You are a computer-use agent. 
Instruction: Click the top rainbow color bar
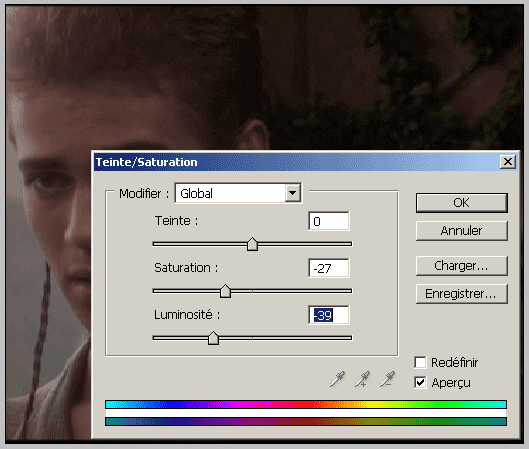click(306, 404)
